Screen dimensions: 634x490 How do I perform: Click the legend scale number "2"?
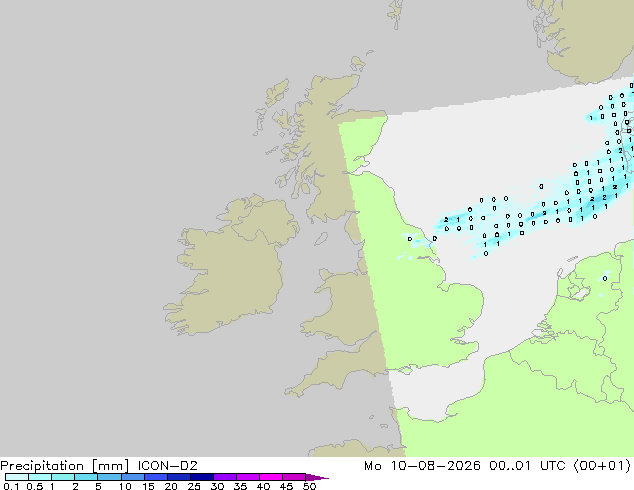click(x=75, y=486)
